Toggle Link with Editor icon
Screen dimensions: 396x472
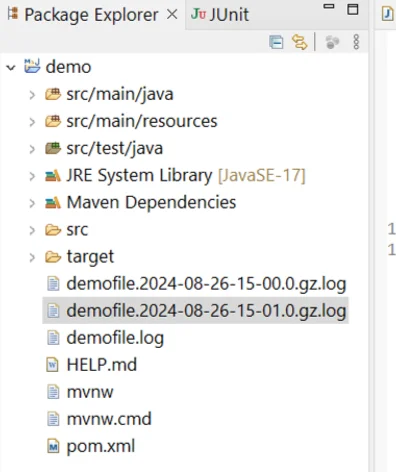point(299,42)
